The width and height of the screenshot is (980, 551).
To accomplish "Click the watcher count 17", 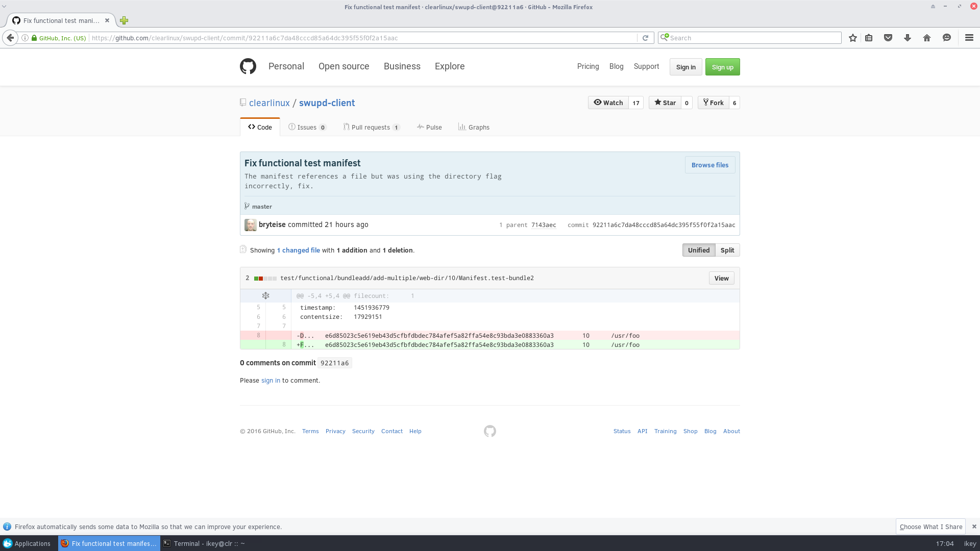I will pyautogui.click(x=636, y=103).
